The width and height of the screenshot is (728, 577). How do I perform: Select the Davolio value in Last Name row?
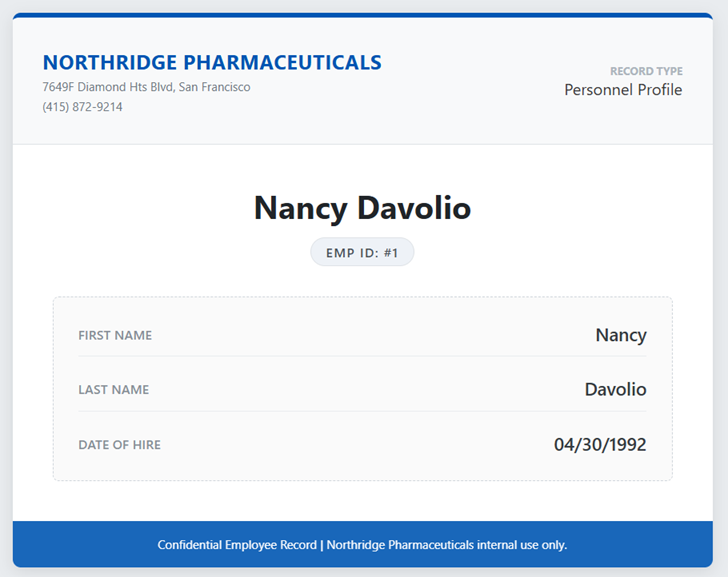(x=615, y=390)
